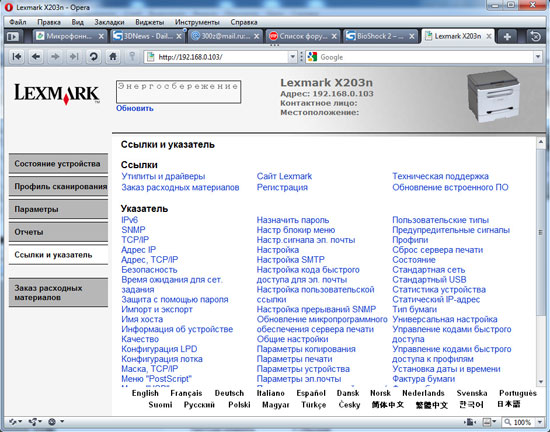Image resolution: width=550 pixels, height=432 pixels.
Task: Open the address bar dropdown
Action: click(x=292, y=57)
